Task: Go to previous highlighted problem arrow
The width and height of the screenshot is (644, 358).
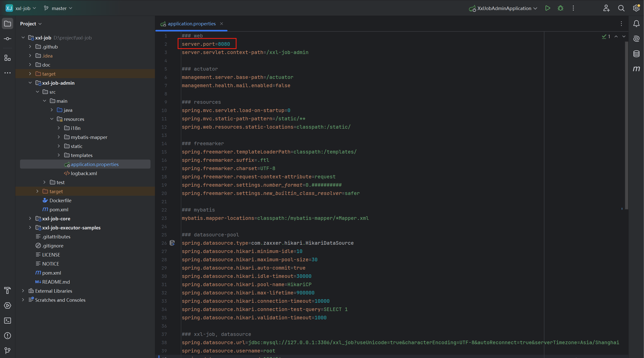Action: pos(616,37)
